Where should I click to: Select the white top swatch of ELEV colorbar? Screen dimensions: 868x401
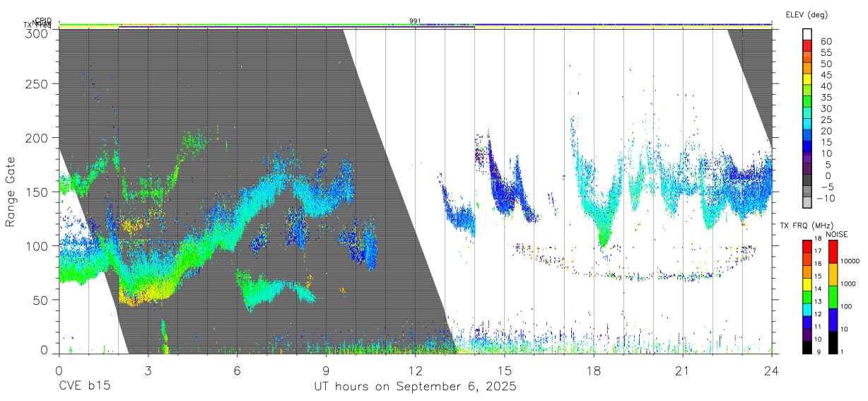pyautogui.click(x=807, y=34)
